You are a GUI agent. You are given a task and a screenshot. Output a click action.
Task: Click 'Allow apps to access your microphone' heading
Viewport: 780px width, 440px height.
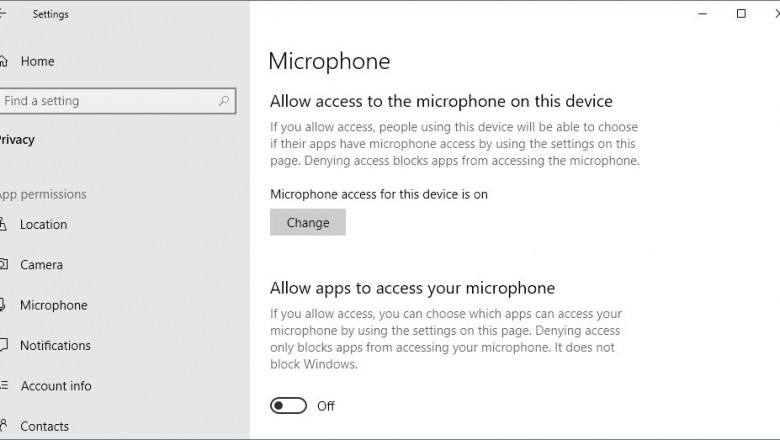point(412,288)
